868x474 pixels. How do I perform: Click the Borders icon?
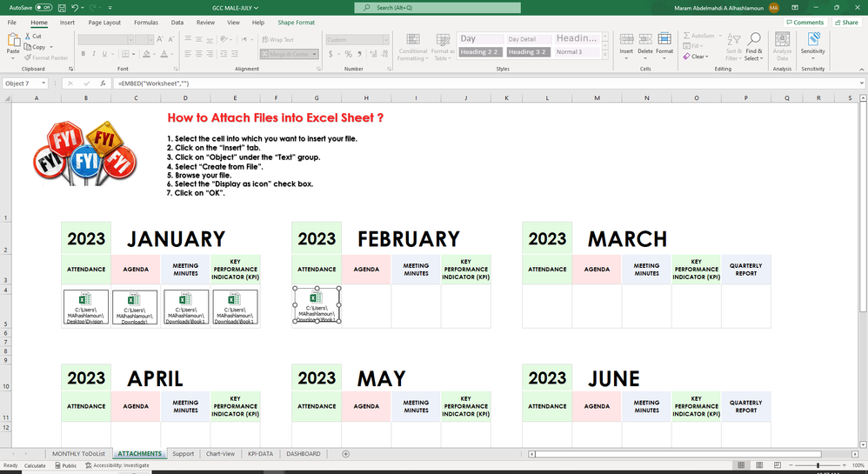pos(125,54)
